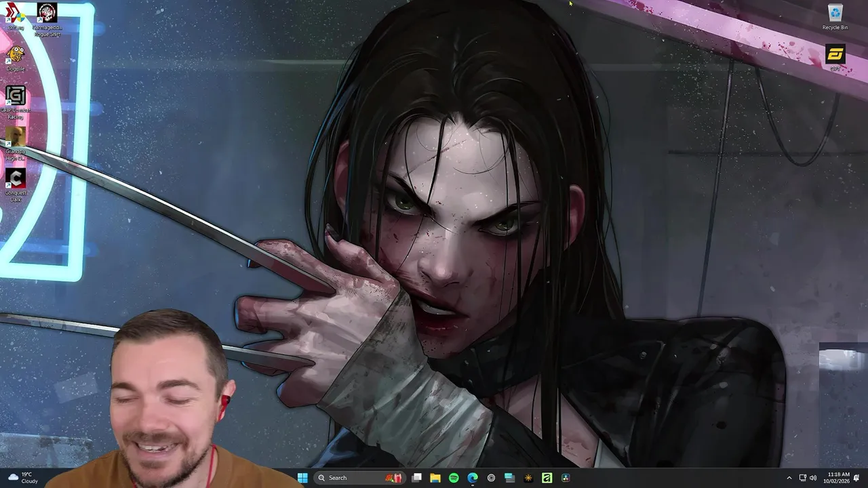Open the orange starburst app on the taskbar
This screenshot has width=868, height=488.
coord(528,478)
